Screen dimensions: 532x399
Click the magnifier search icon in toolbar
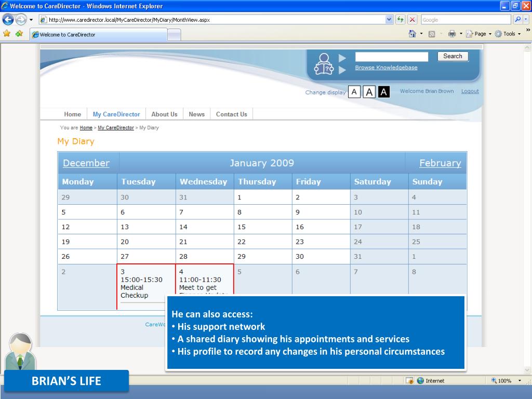coord(518,20)
